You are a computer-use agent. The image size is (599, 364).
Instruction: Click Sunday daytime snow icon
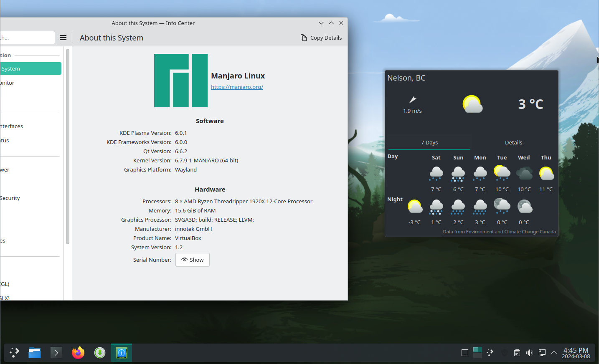(x=458, y=173)
